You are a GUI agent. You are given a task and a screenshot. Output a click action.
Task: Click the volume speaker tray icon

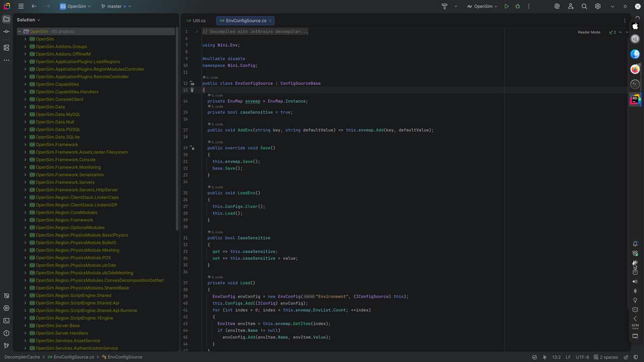click(635, 282)
